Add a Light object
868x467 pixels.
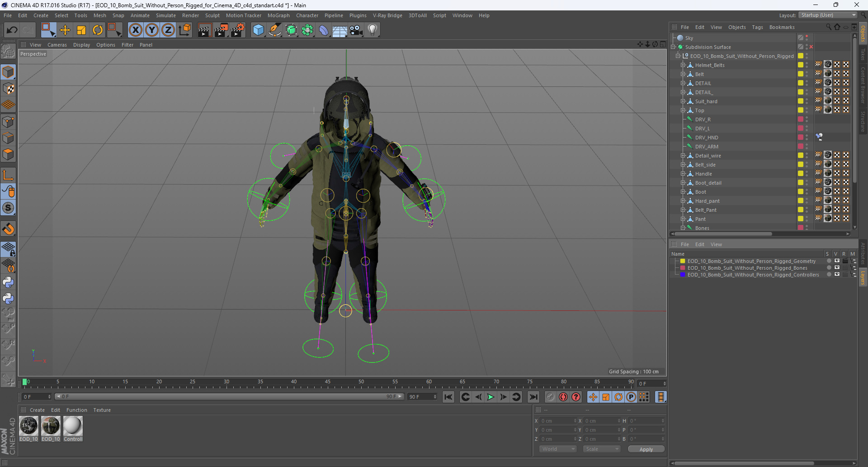point(373,30)
